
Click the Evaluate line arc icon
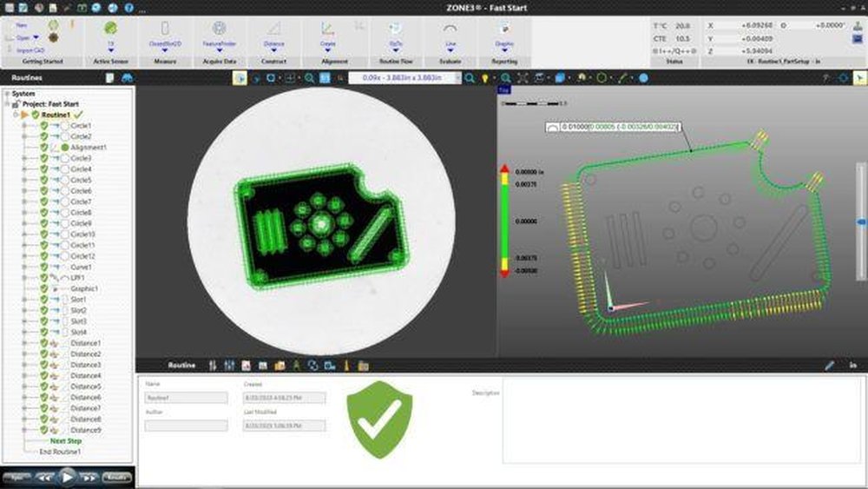(x=450, y=28)
